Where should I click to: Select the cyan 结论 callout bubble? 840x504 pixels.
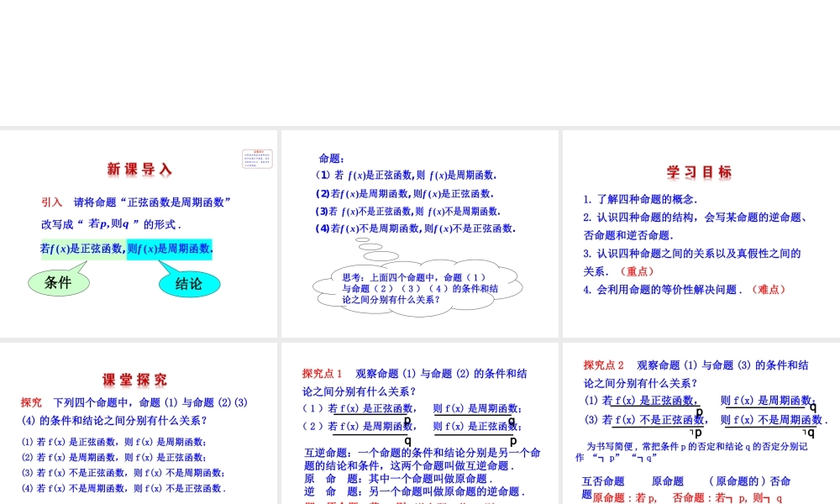[189, 284]
